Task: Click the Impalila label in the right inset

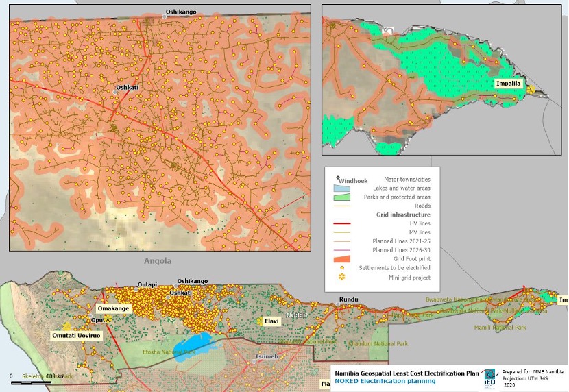Action: click(509, 84)
